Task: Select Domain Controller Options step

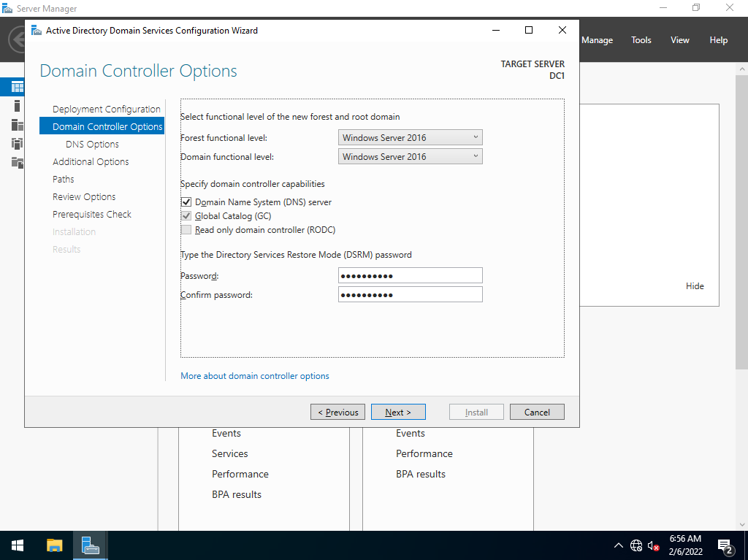Action: click(x=102, y=126)
